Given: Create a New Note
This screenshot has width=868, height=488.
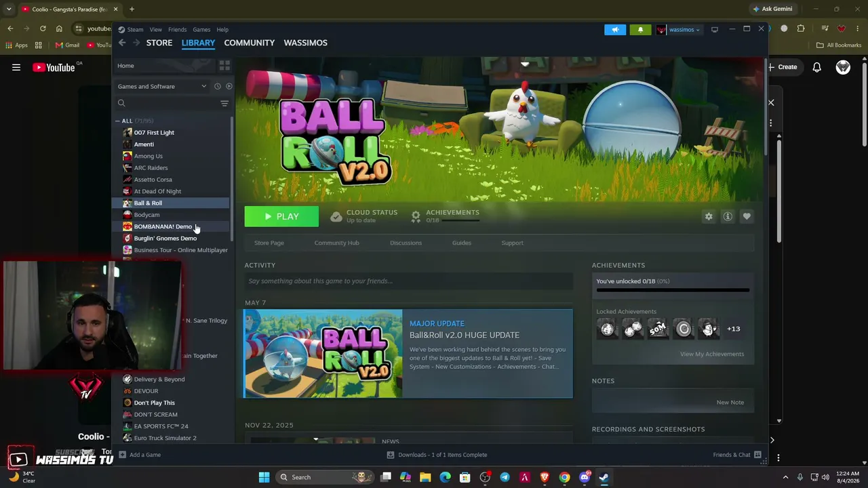Looking at the screenshot, I should 730,403.
